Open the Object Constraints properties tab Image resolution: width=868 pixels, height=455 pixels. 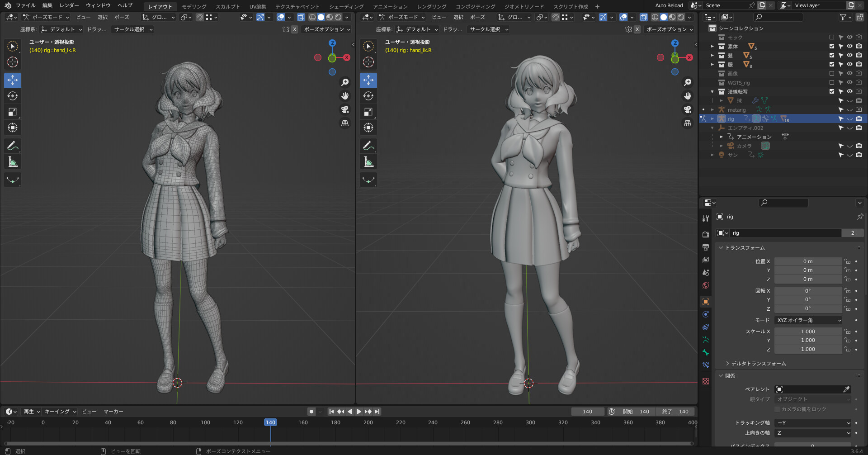(x=706, y=327)
